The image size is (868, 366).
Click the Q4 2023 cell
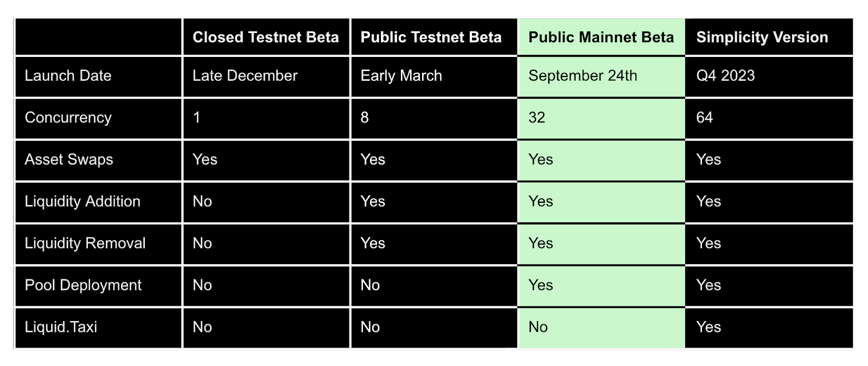click(x=769, y=76)
